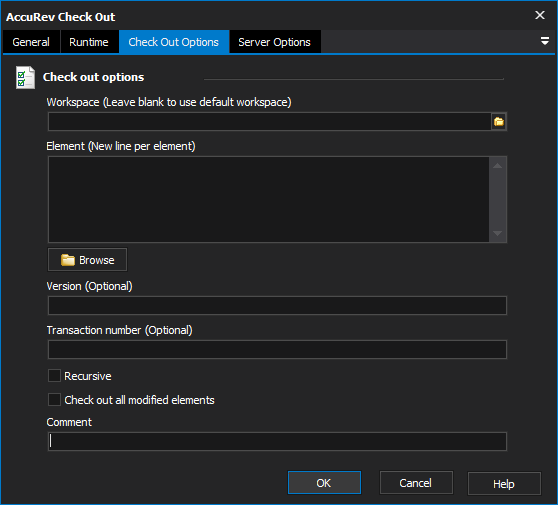Click the Element (New line per element) label

click(121, 146)
